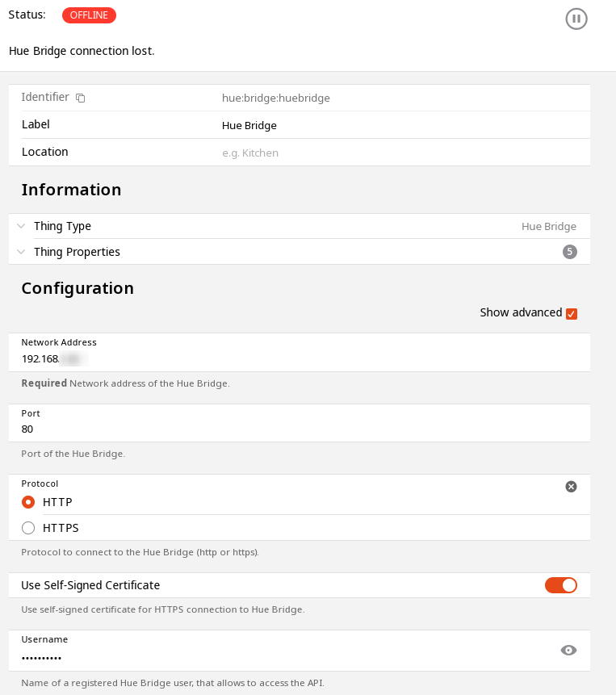Click the Show advanced label

(x=521, y=312)
